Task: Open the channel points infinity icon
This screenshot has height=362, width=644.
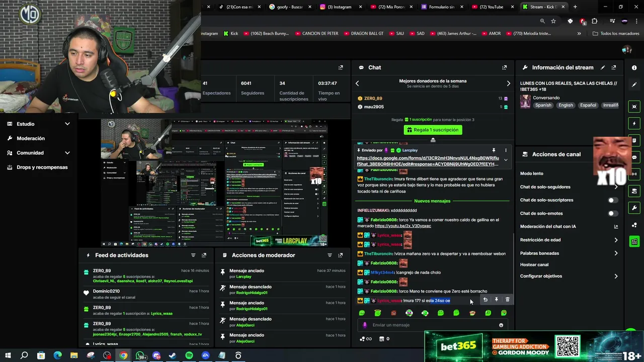Action: [x=366, y=339]
